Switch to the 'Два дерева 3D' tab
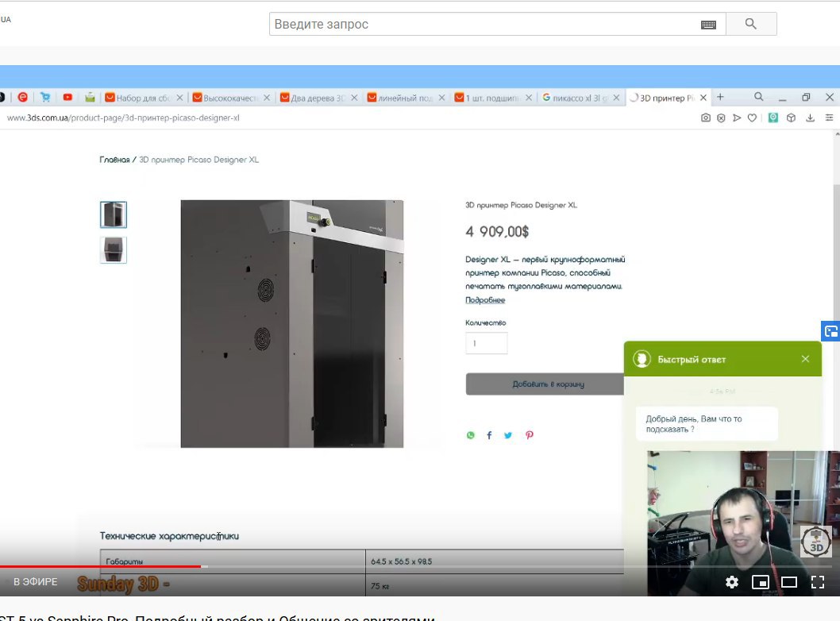Screen dimensions: 840x621 (312, 98)
